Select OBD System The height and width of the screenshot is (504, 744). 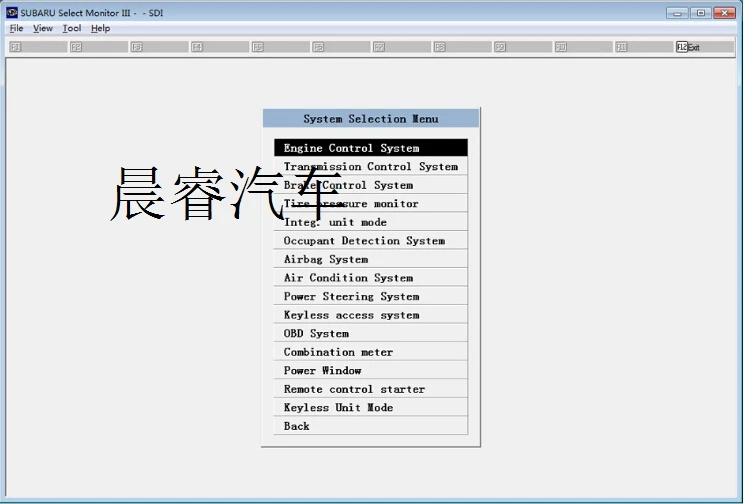[371, 333]
